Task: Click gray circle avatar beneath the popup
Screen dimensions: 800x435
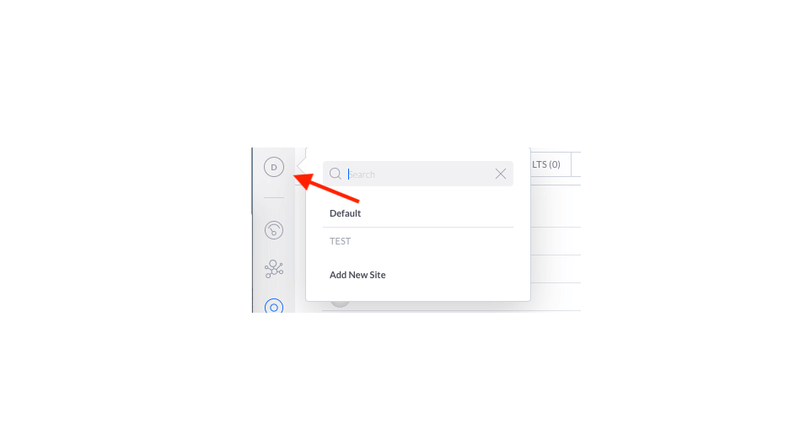Action: (340, 303)
